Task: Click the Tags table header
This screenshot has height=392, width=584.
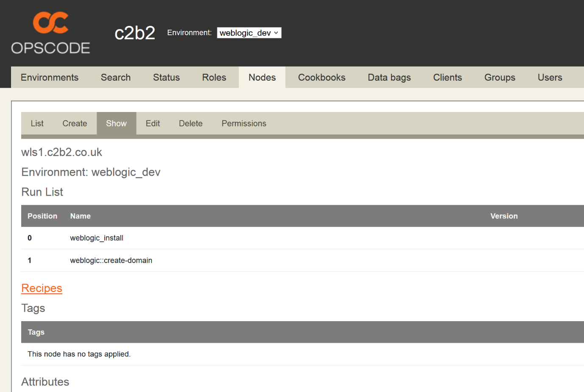Action: (36, 332)
